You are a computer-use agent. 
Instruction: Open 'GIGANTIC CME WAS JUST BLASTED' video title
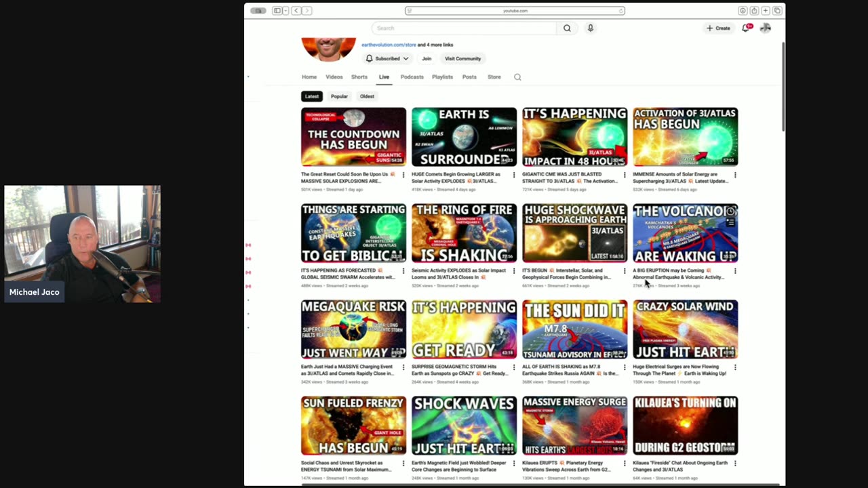(x=570, y=178)
